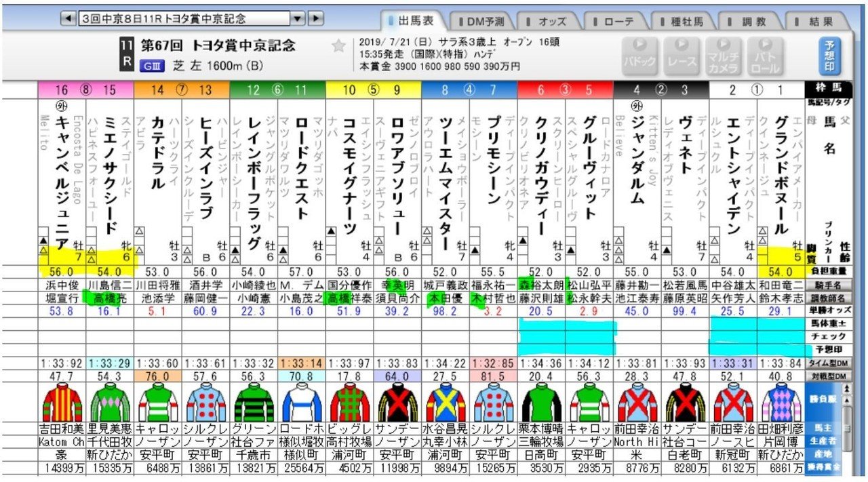Screen dimensions: 868x482
Task: Click the silks icon of レインボーフラッグ
Action: coord(254,402)
